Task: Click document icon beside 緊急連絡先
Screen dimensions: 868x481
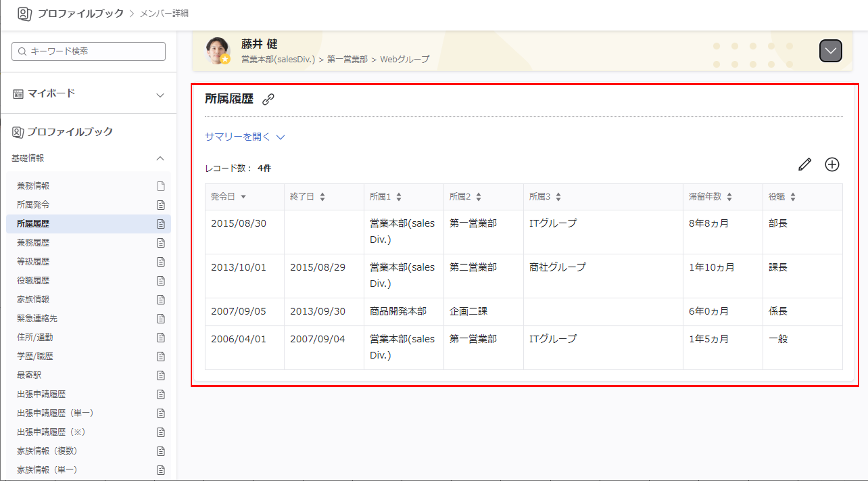Action: click(x=161, y=319)
